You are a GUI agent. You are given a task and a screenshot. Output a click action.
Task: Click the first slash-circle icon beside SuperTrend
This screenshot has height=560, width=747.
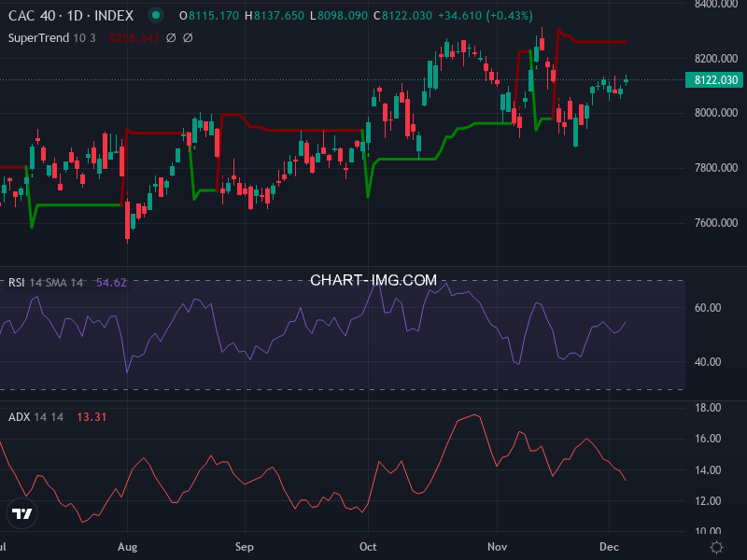click(170, 38)
